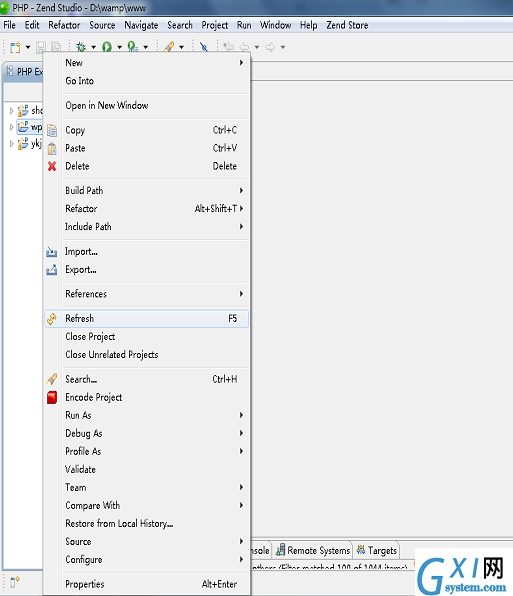The image size is (513, 596).
Task: Open the Back arrow's history dropdown
Action: pos(257,47)
